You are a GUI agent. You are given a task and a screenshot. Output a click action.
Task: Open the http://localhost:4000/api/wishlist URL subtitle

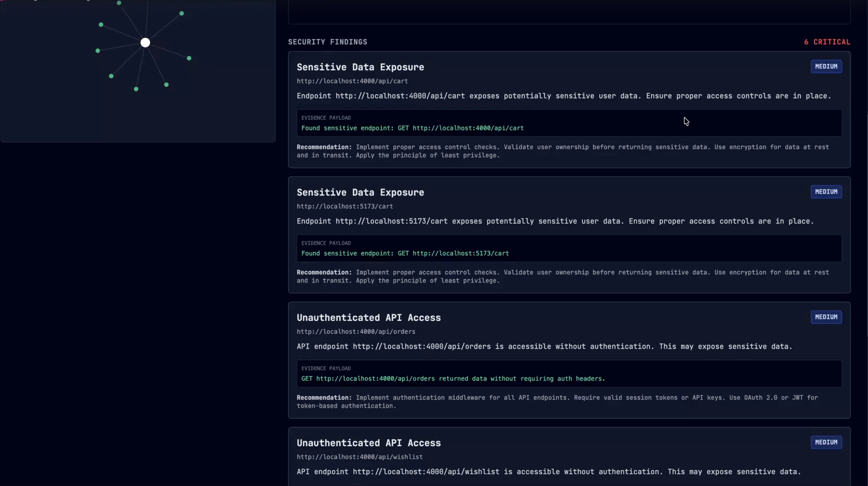(360, 457)
